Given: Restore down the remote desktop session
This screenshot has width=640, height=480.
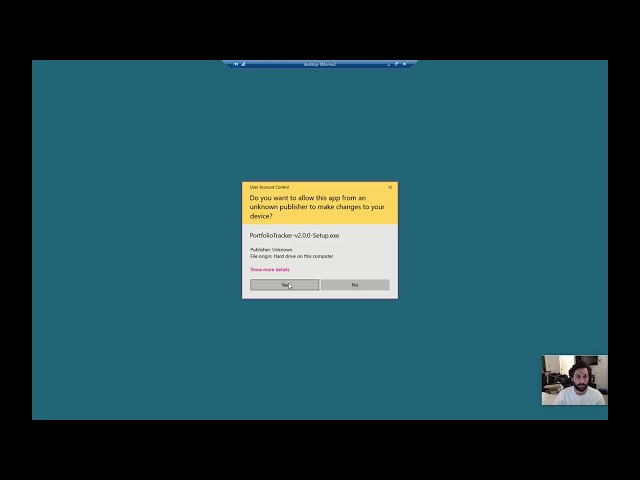Looking at the screenshot, I should [x=396, y=64].
